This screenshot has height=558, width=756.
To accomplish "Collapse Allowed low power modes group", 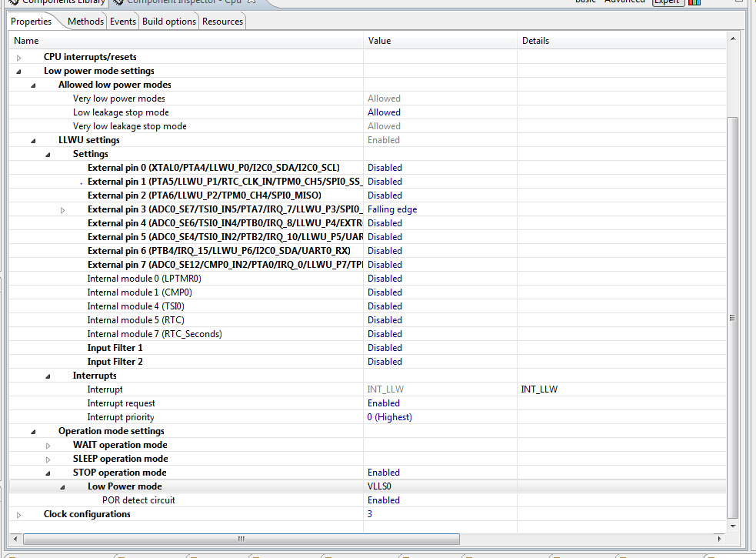I will [x=33, y=85].
